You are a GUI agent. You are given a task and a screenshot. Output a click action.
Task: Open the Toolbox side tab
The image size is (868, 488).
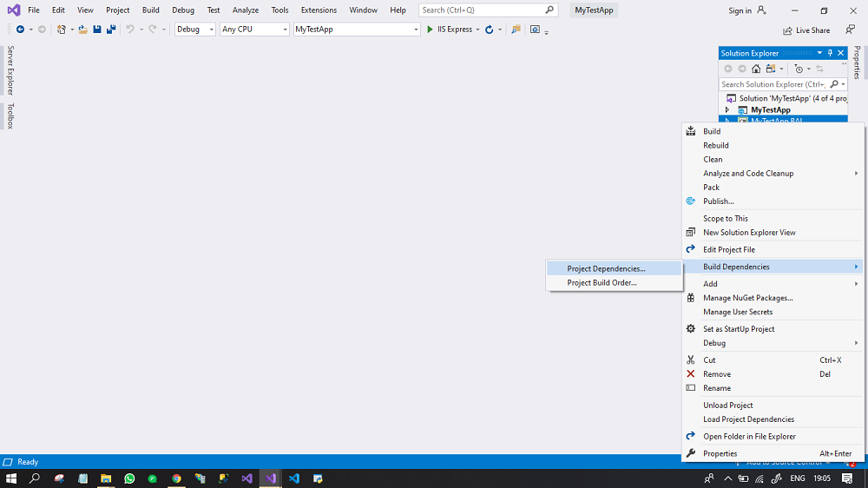point(10,115)
